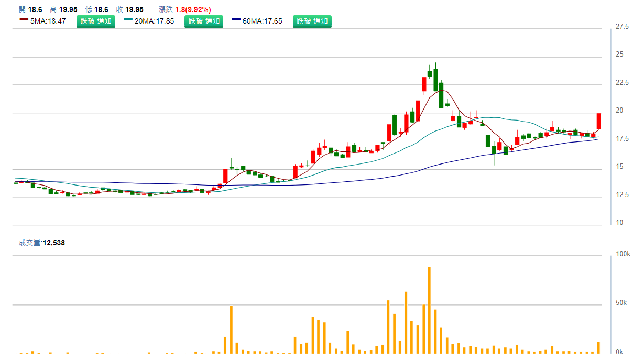Click the 5MA:18.47 legend label
The height and width of the screenshot is (360, 644).
(x=48, y=21)
